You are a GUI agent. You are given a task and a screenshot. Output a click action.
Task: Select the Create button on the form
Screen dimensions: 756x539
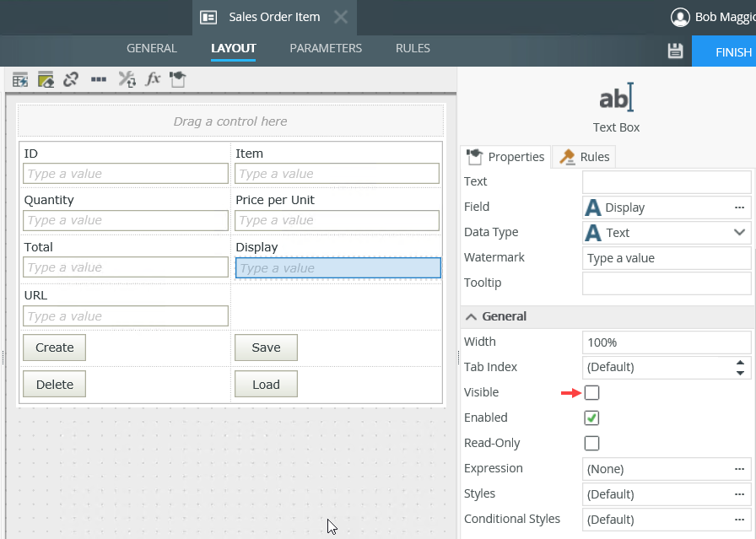(x=55, y=348)
